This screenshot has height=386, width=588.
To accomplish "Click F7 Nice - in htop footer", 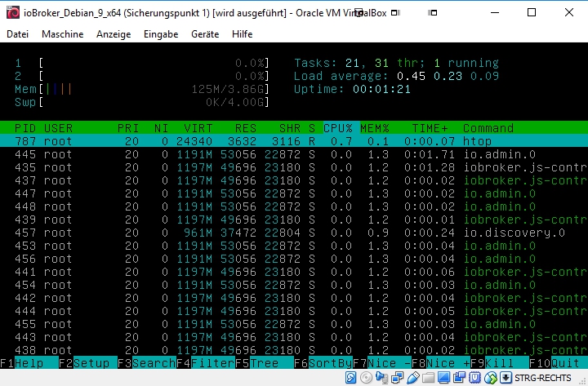I will tap(381, 363).
